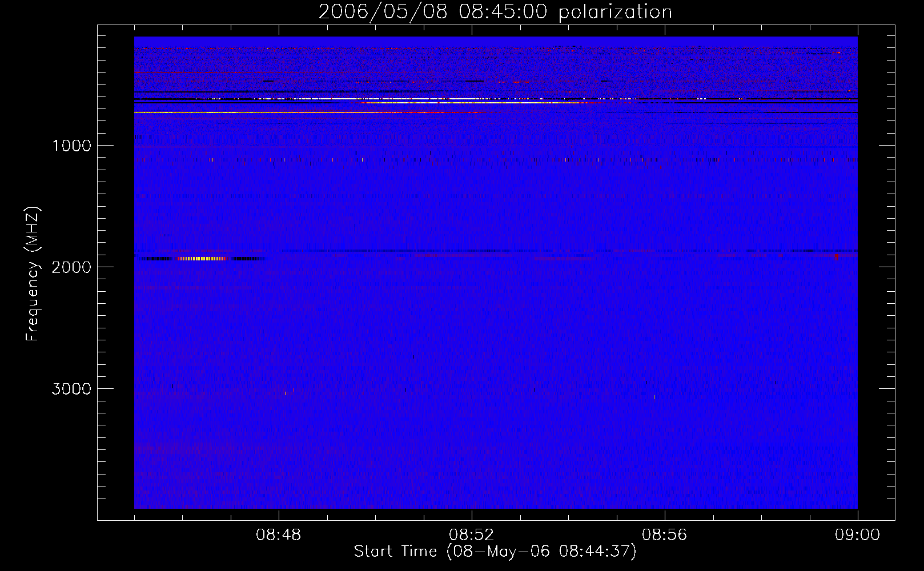This screenshot has width=924, height=571.
Task: Click the bright yellow-red burst near 2000 MHz
Action: tap(201, 259)
